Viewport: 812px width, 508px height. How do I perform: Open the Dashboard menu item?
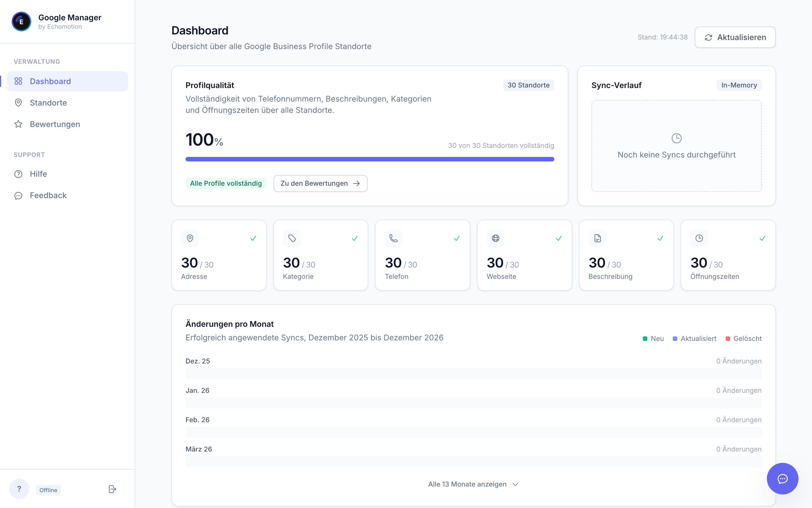tap(67, 81)
